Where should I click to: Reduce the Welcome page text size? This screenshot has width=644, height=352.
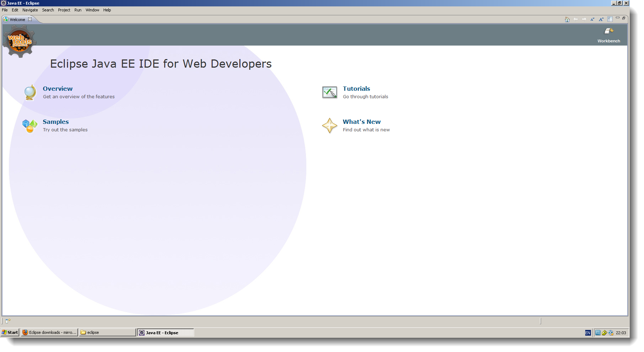[x=592, y=19]
